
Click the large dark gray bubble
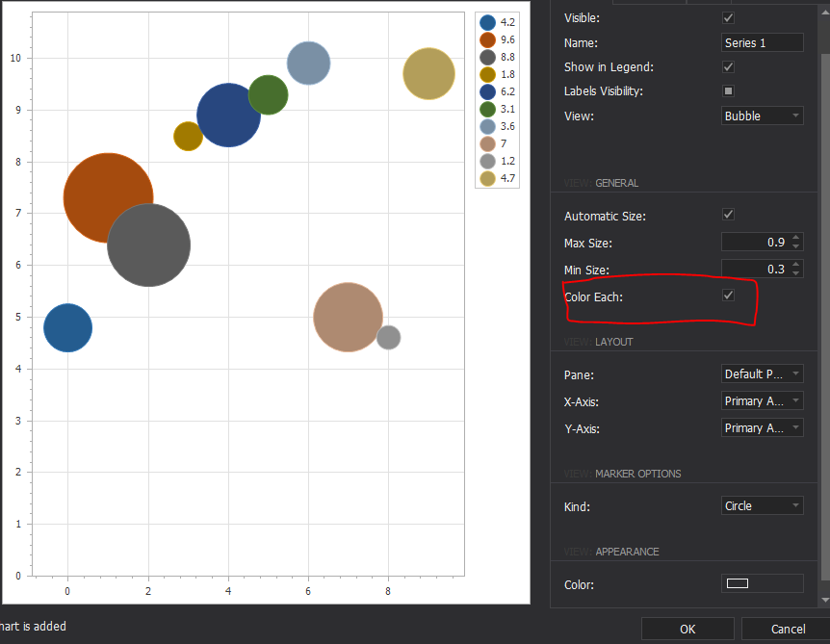click(149, 246)
